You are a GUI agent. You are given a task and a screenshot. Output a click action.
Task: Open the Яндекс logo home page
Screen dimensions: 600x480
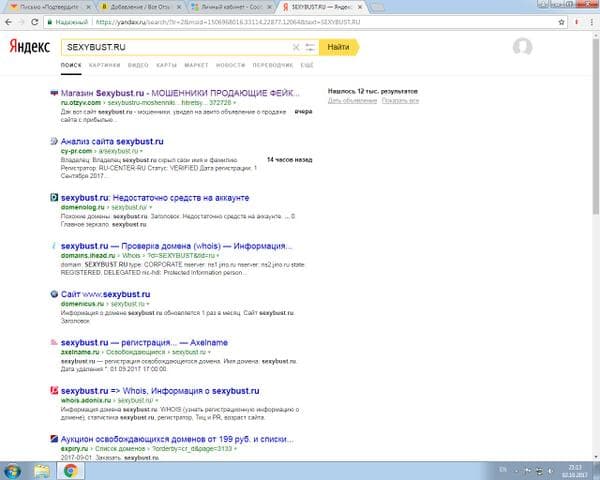[x=30, y=47]
